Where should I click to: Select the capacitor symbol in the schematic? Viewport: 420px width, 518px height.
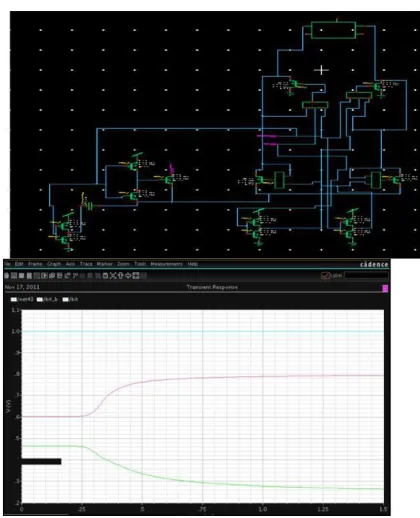(x=90, y=206)
